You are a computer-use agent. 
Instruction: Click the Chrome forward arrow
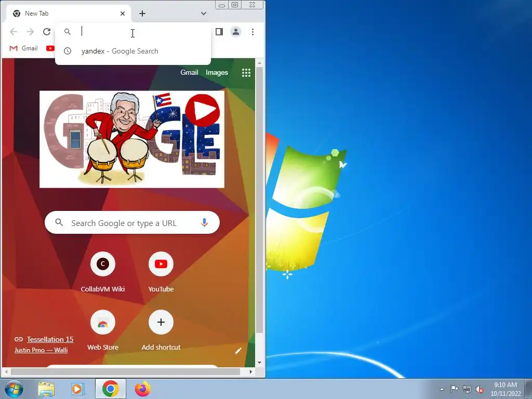(x=30, y=32)
